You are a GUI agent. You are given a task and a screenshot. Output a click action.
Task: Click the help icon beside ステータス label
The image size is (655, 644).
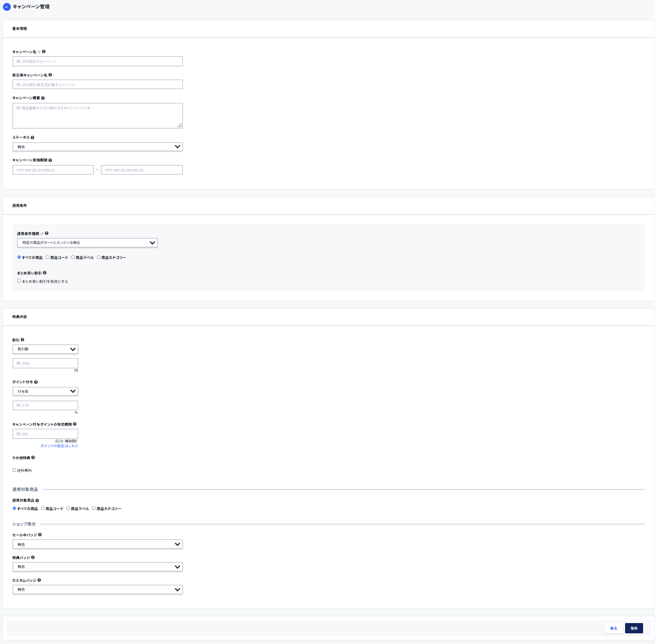click(32, 138)
